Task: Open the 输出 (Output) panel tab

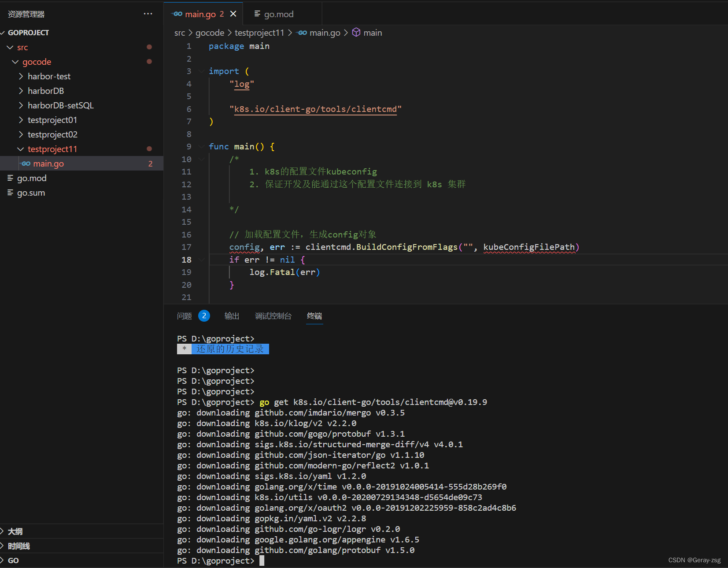Action: pos(232,316)
